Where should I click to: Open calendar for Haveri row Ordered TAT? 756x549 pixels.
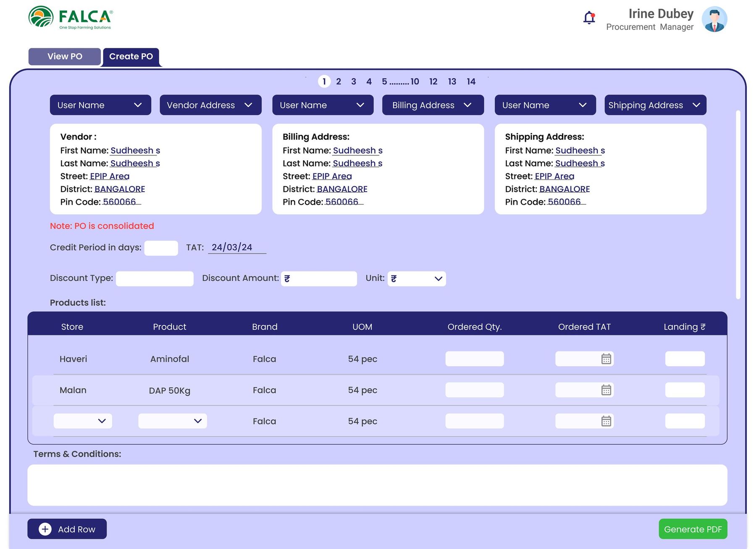point(606,359)
